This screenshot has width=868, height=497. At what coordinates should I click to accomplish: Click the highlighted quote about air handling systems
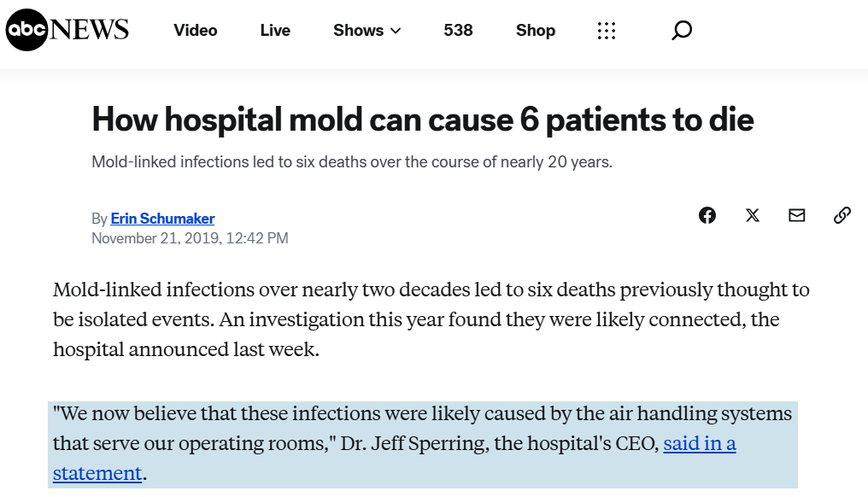[422, 444]
